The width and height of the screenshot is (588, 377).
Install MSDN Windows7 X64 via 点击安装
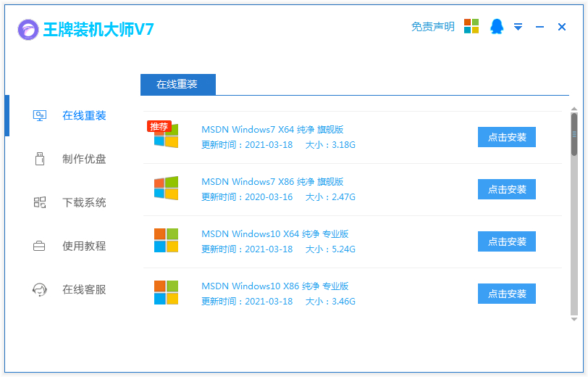pyautogui.click(x=507, y=137)
